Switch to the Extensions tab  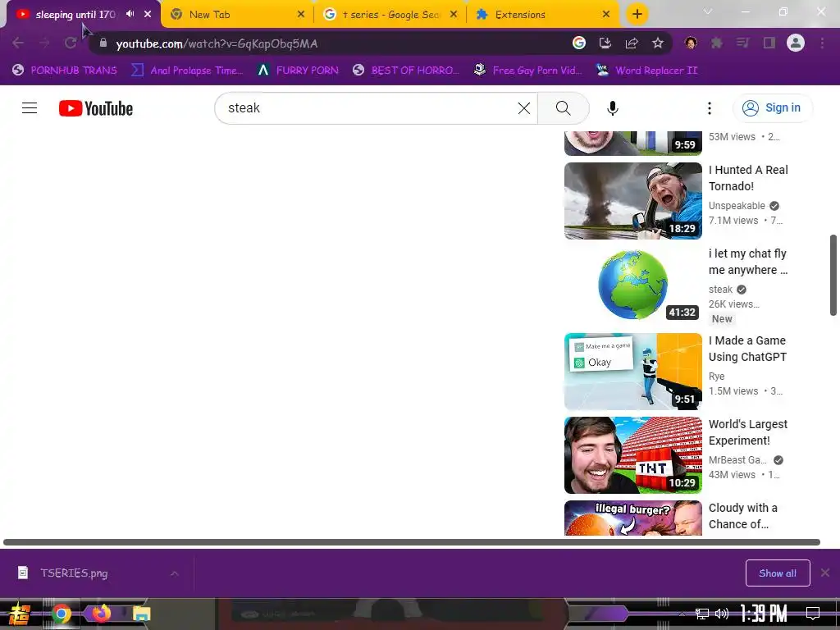click(543, 15)
